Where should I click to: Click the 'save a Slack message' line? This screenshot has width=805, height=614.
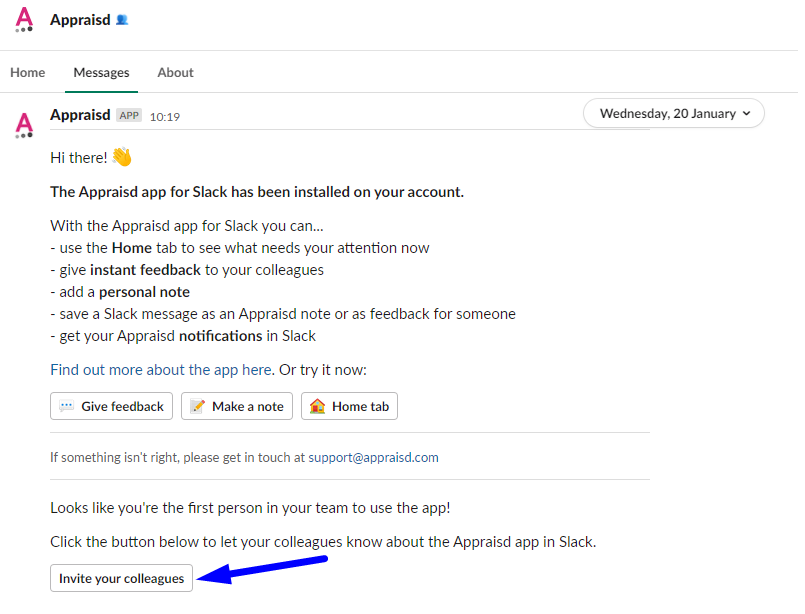point(283,314)
